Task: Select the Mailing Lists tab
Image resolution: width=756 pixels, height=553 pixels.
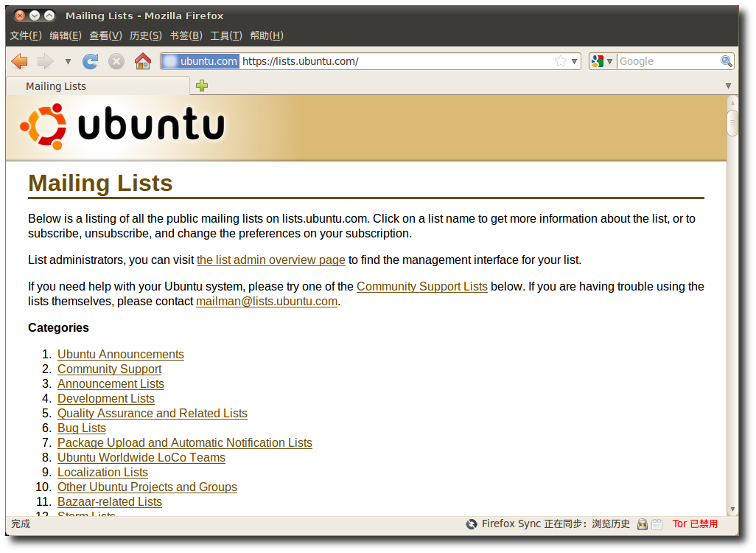Action: (x=98, y=86)
